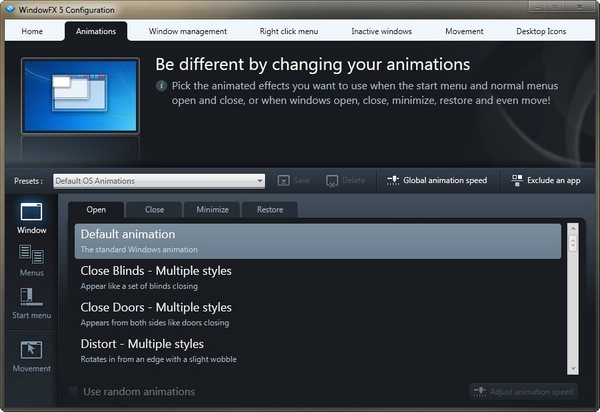This screenshot has width=600, height=412.
Task: Click the Exclude an app button
Action: tap(545, 180)
